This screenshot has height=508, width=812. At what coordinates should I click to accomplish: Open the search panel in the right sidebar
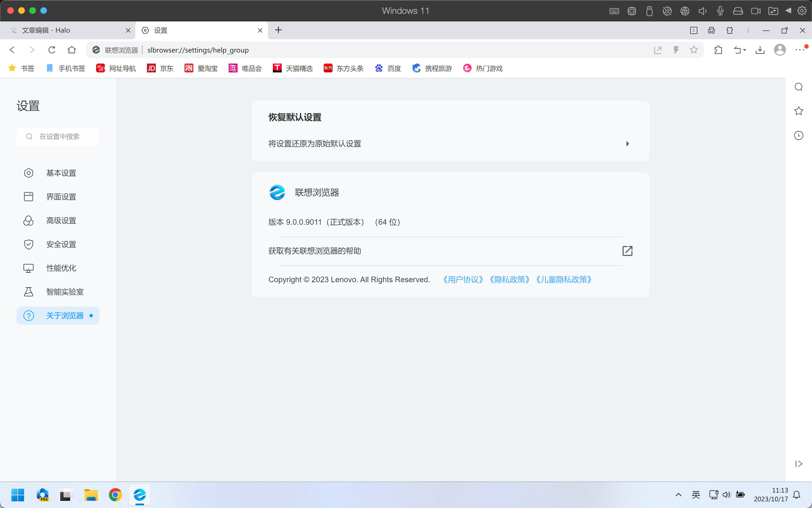(798, 87)
